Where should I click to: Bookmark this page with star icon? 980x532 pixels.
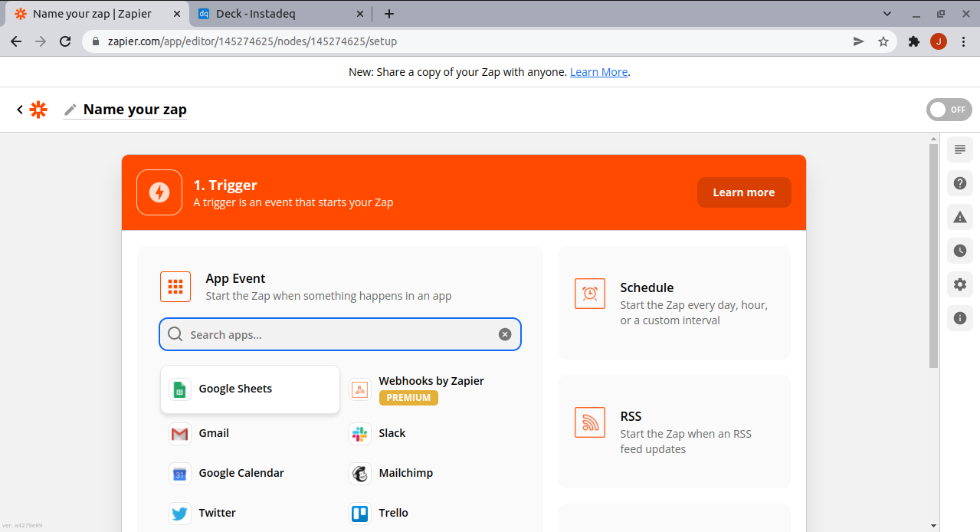tap(883, 41)
